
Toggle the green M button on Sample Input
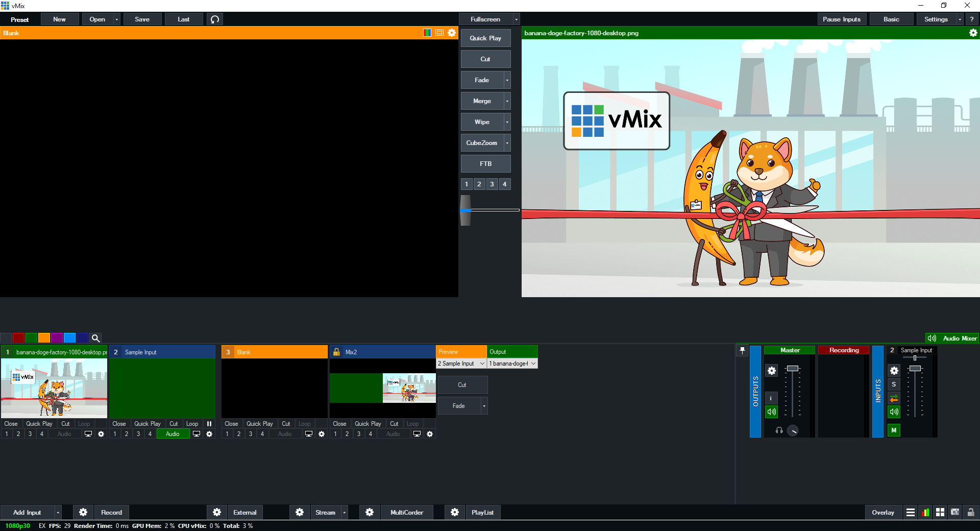pyautogui.click(x=894, y=430)
